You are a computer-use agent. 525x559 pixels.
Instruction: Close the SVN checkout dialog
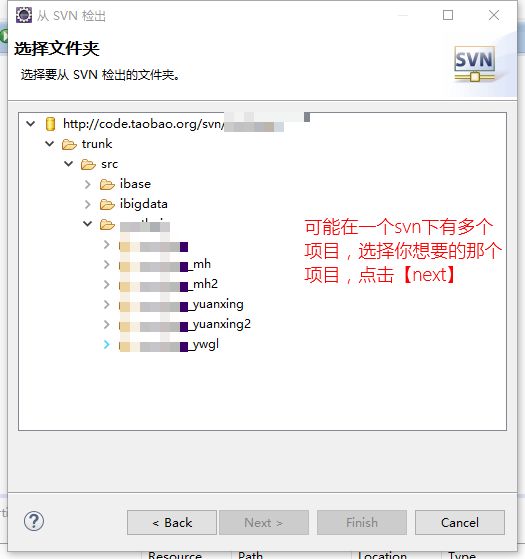coord(494,15)
